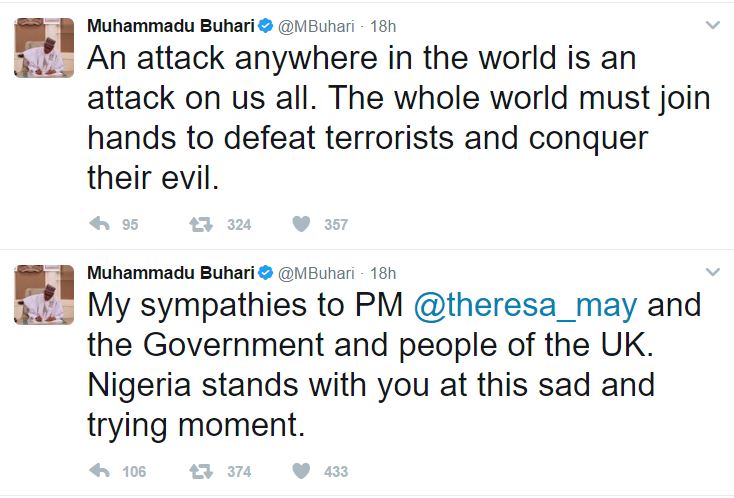The height and width of the screenshot is (498, 734).
Task: Like the sympathies to PM tweet
Action: point(301,471)
